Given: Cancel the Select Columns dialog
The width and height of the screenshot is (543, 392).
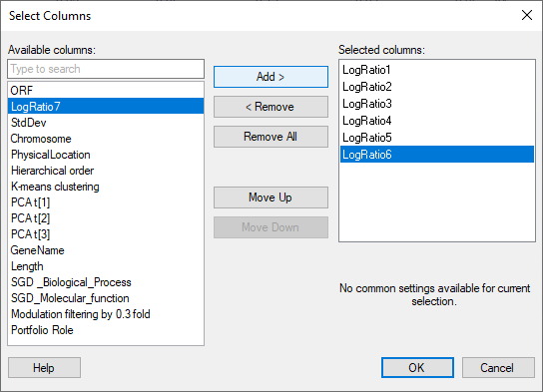Looking at the screenshot, I should click(x=498, y=367).
